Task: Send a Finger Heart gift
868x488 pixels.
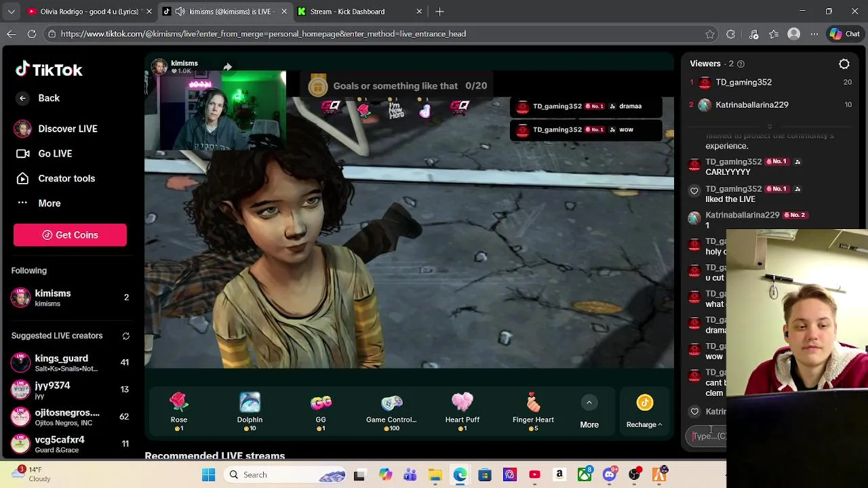Action: [533, 411]
